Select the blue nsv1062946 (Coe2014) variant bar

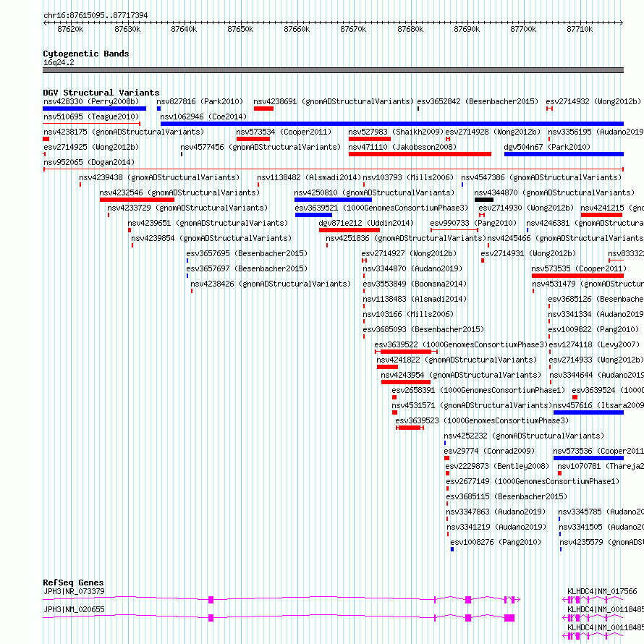391,124
